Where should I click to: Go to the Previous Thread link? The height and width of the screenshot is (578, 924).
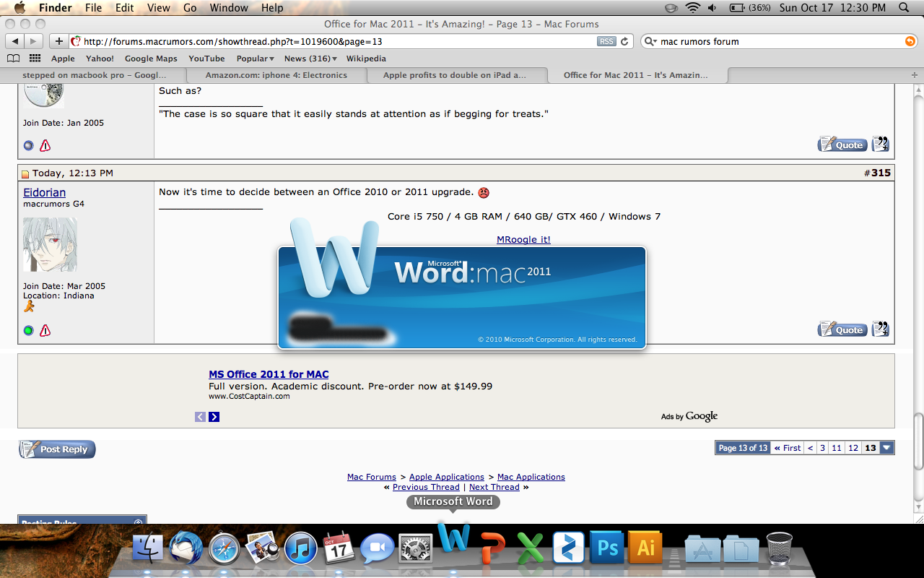pyautogui.click(x=426, y=487)
